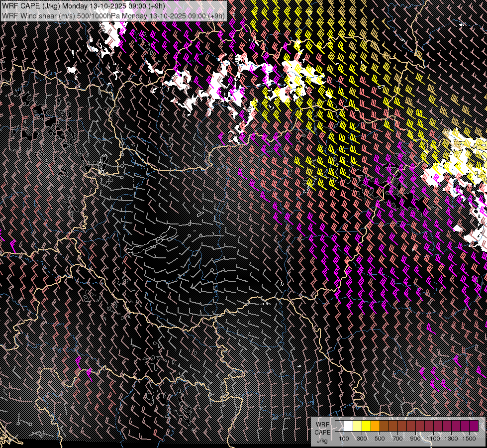Select the 300 tick label in the legend

(362, 439)
